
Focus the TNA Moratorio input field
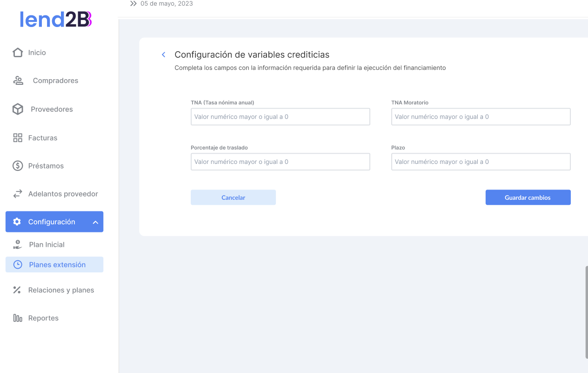481,117
